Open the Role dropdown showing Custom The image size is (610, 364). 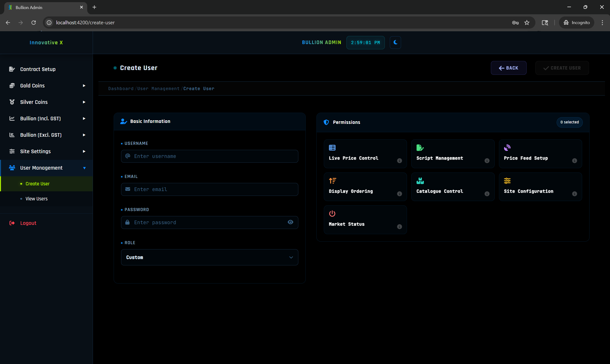tap(209, 257)
